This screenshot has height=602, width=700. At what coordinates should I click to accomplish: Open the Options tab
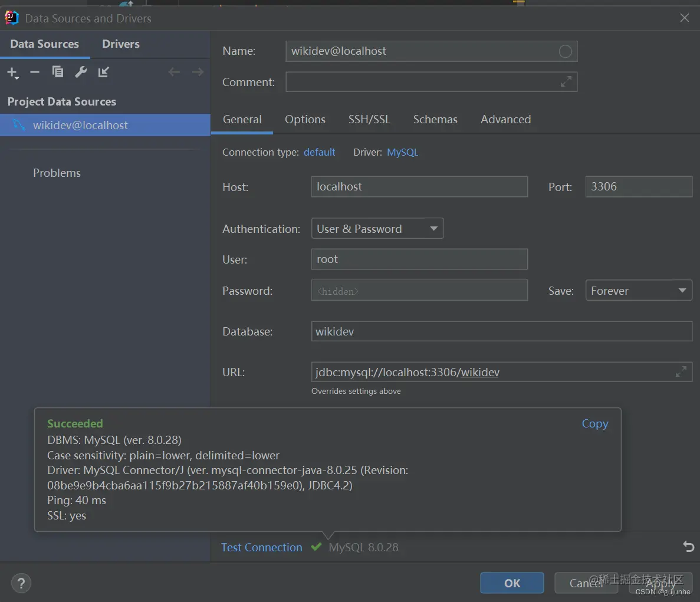[x=305, y=119]
